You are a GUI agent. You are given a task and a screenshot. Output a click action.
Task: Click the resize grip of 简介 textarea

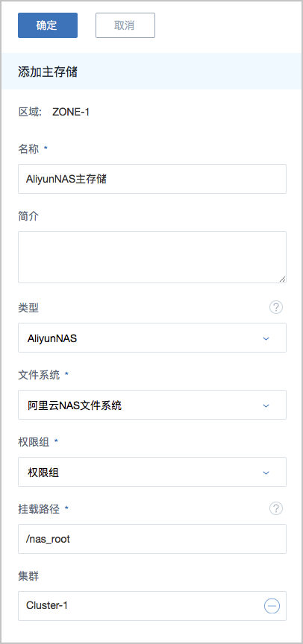tap(282, 279)
